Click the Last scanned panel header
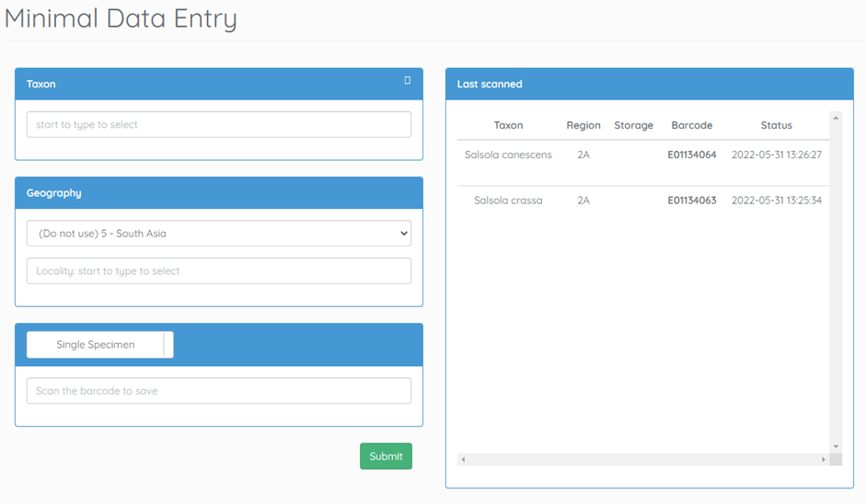This screenshot has width=865, height=504. [650, 84]
